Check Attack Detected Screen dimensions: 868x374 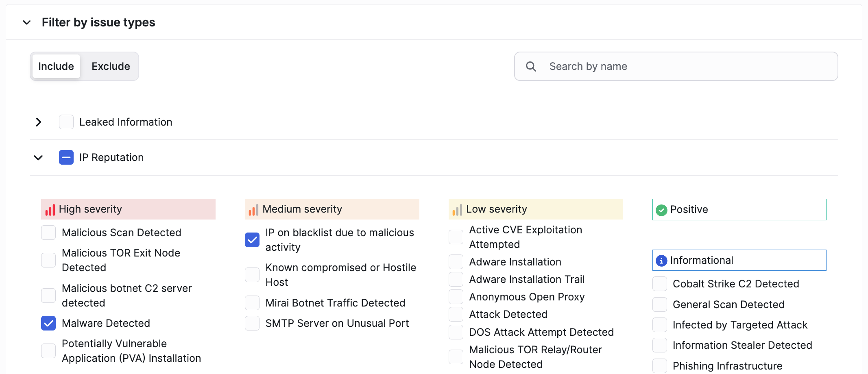pos(456,314)
